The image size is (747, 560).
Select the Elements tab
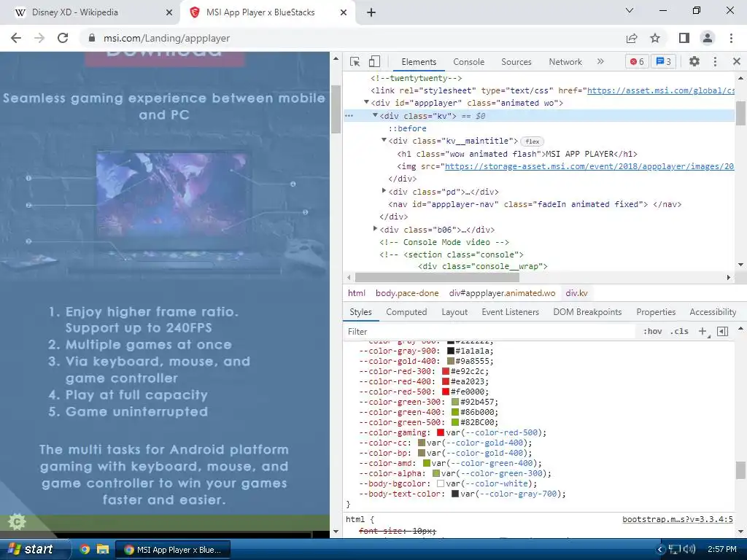tap(419, 62)
